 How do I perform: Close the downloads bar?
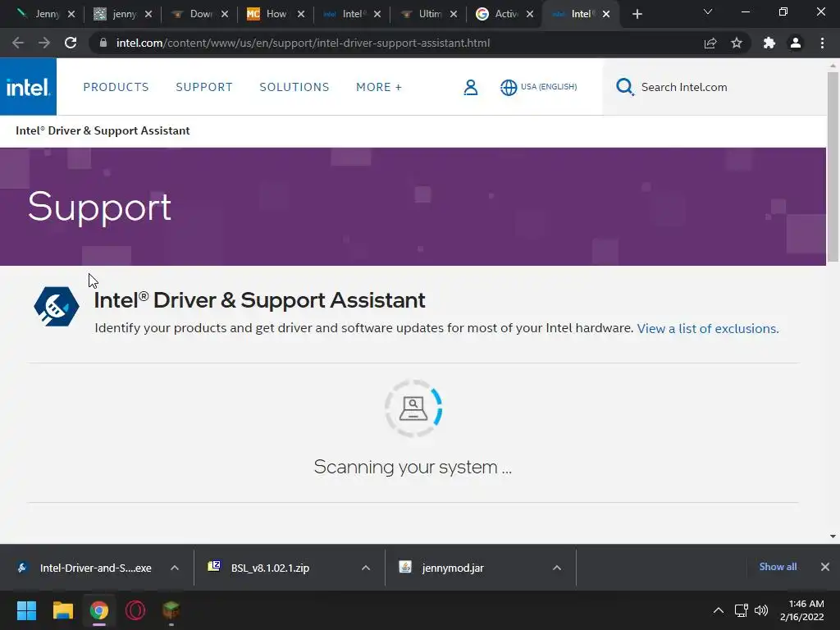(x=825, y=567)
